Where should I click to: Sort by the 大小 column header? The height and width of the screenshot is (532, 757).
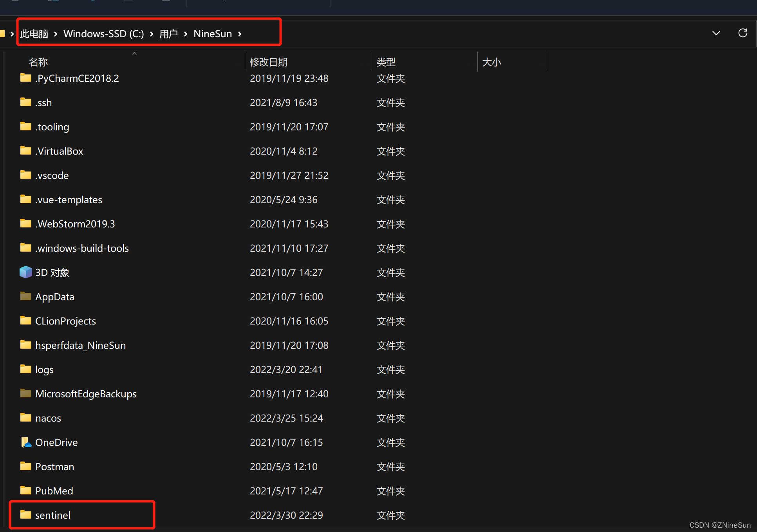point(491,62)
